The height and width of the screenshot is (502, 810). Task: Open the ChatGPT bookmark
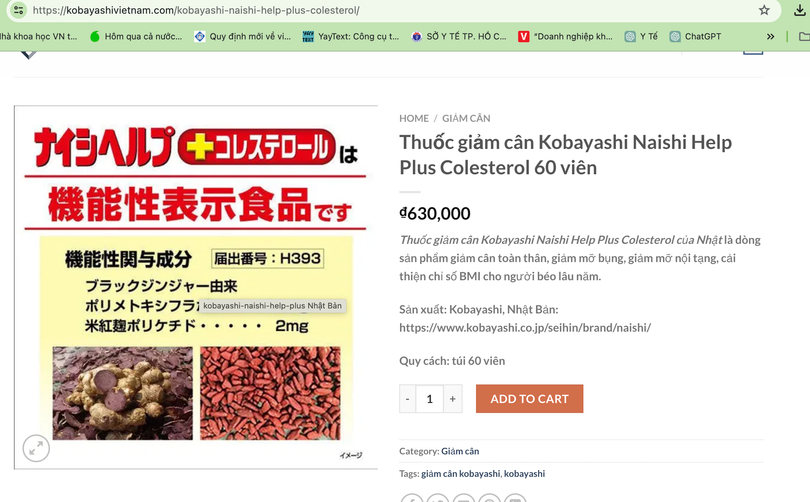pyautogui.click(x=695, y=36)
